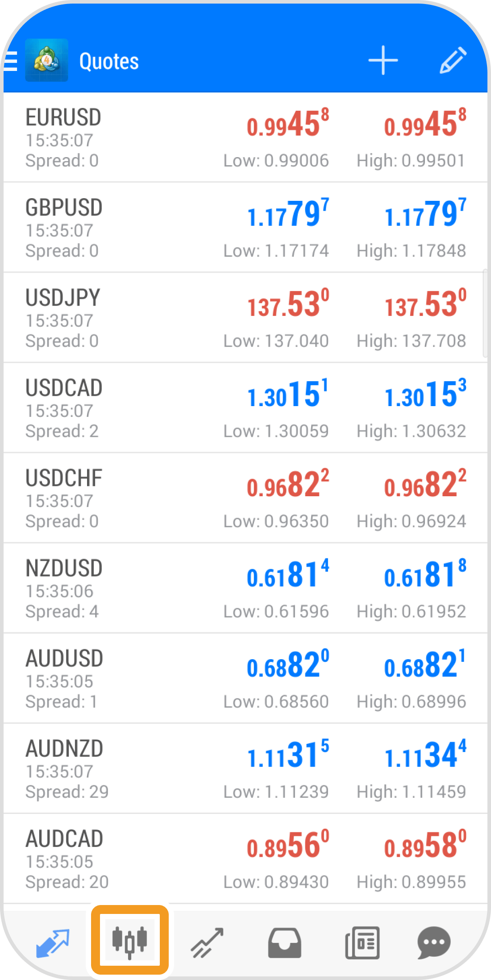The image size is (491, 980).
Task: Open the Chat speech bubble icon
Action: [x=434, y=943]
